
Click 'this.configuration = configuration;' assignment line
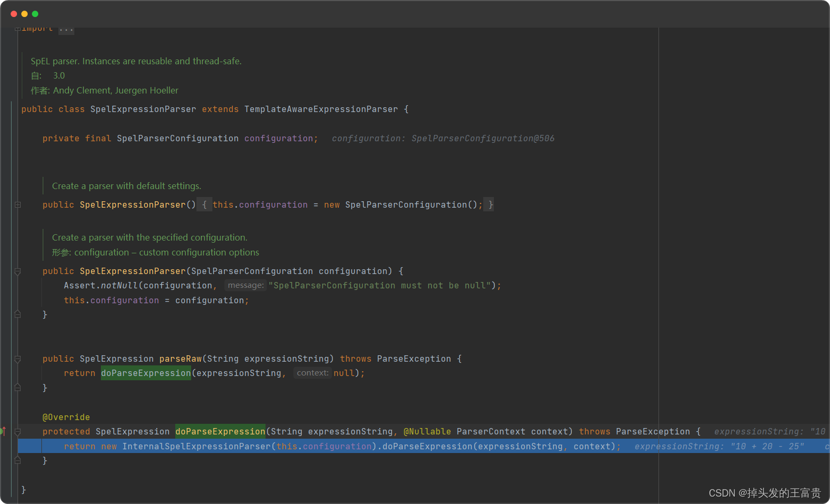pos(157,300)
